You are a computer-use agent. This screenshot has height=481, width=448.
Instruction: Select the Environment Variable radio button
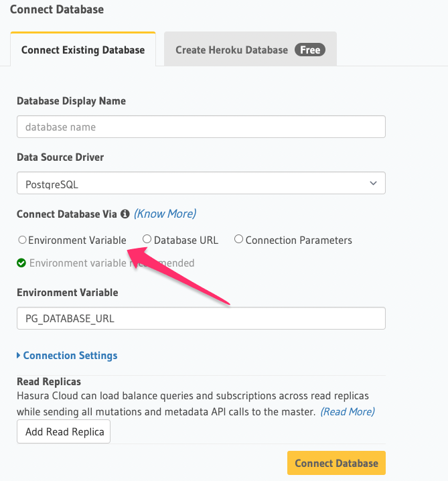click(22, 240)
